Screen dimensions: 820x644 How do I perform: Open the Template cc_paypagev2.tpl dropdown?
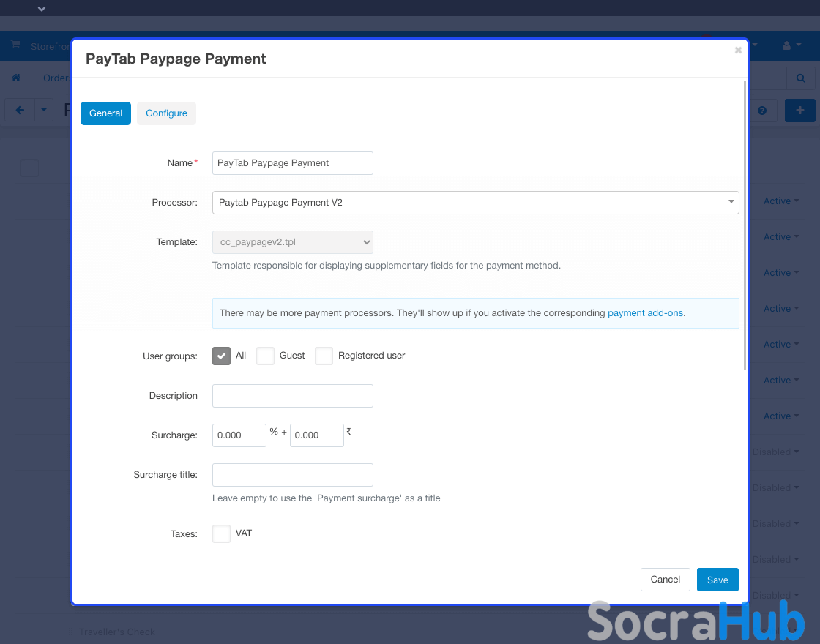click(x=292, y=242)
